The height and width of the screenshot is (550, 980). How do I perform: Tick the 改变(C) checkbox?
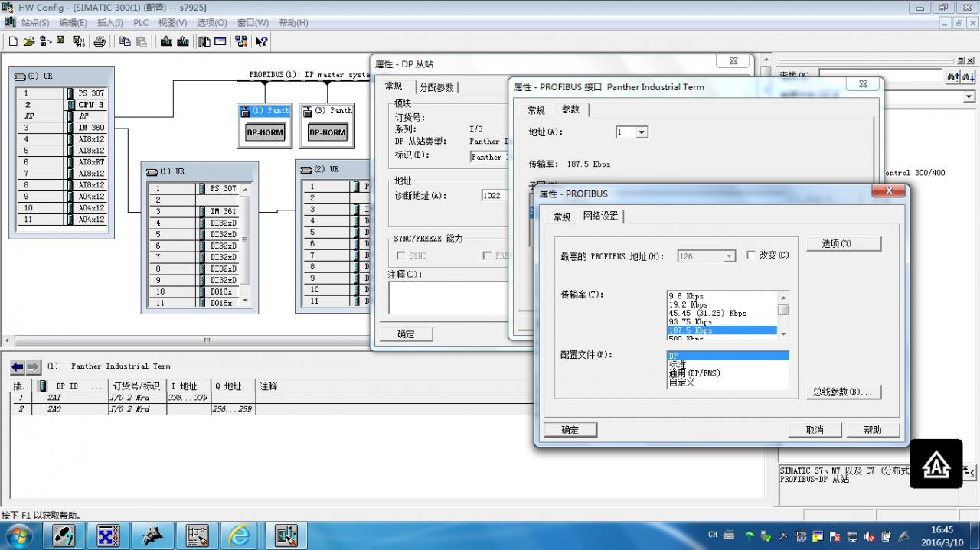click(x=751, y=255)
